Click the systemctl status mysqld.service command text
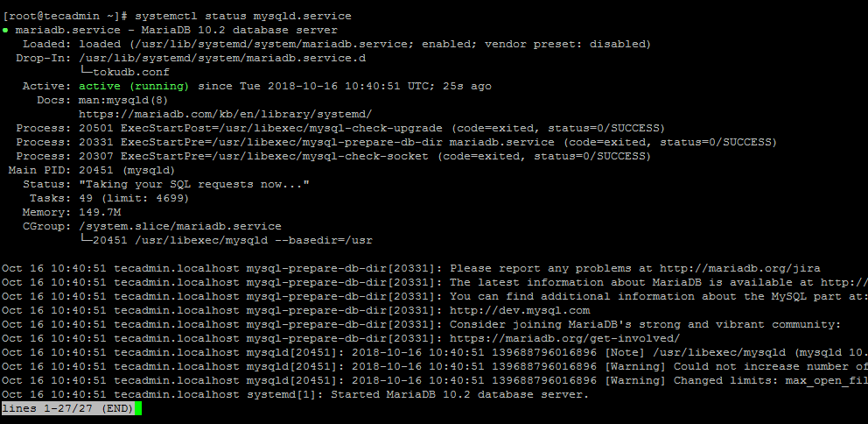The image size is (868, 424). coord(243,16)
